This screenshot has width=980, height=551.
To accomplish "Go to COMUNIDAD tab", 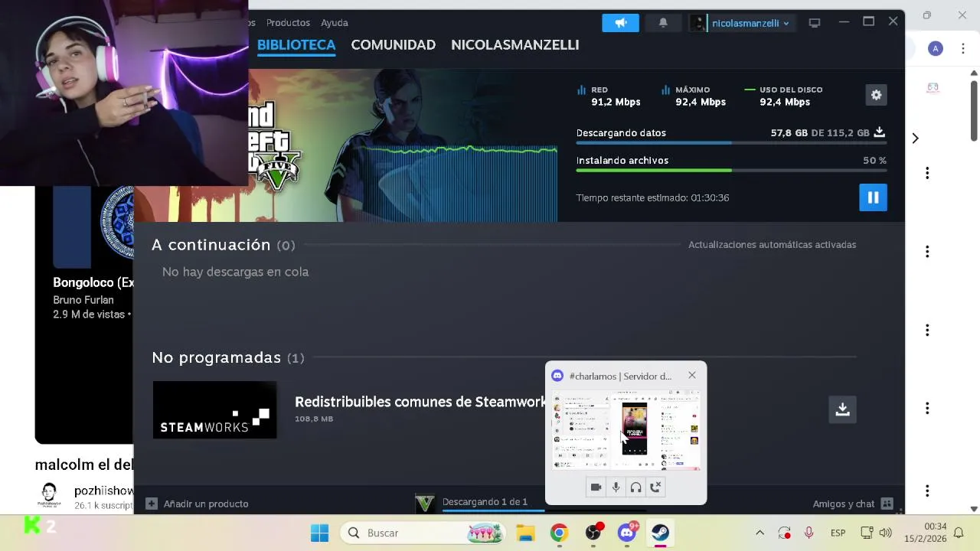I will [x=394, y=45].
